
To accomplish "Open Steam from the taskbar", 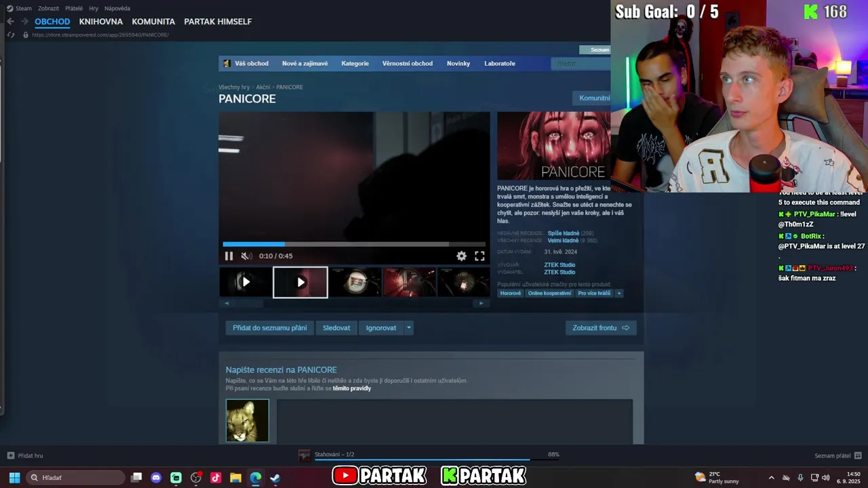I will pyautogui.click(x=275, y=478).
